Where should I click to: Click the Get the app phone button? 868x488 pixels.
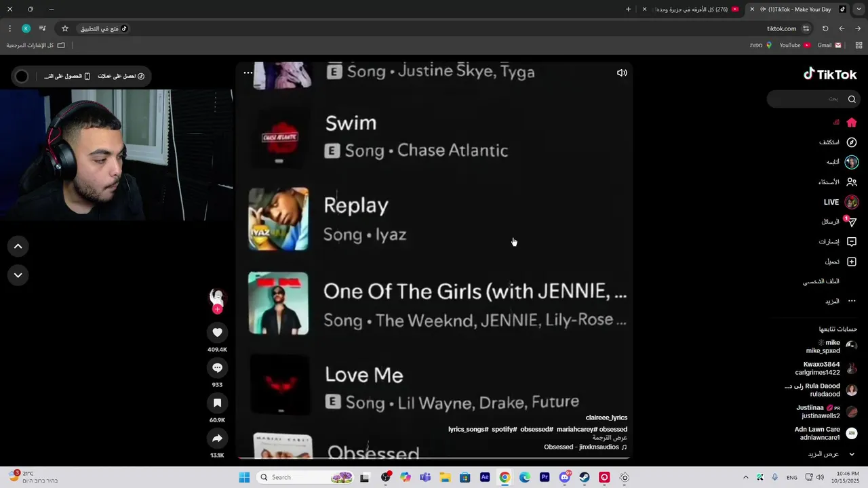67,76
